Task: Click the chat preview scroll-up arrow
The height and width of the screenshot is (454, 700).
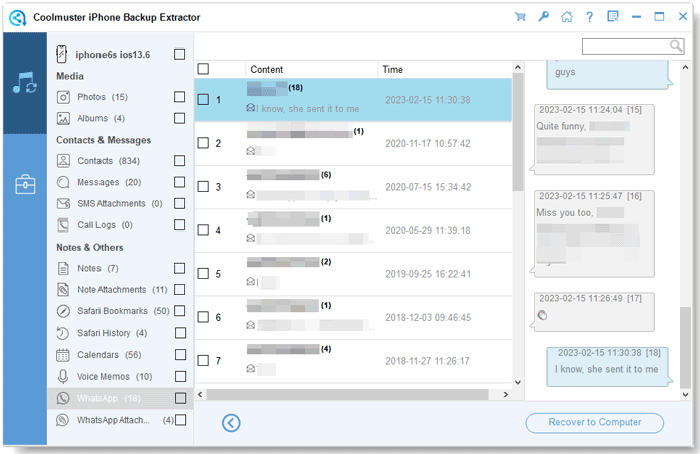Action: [x=685, y=67]
